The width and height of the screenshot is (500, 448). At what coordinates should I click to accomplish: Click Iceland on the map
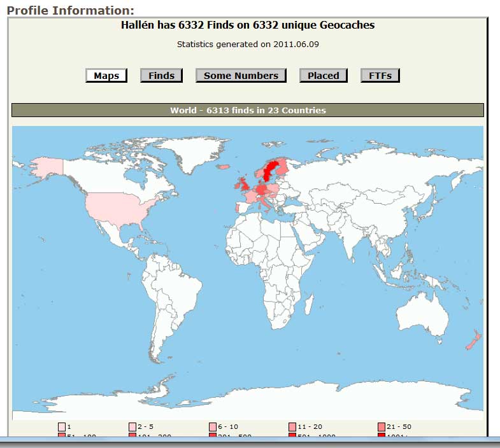coord(223,167)
